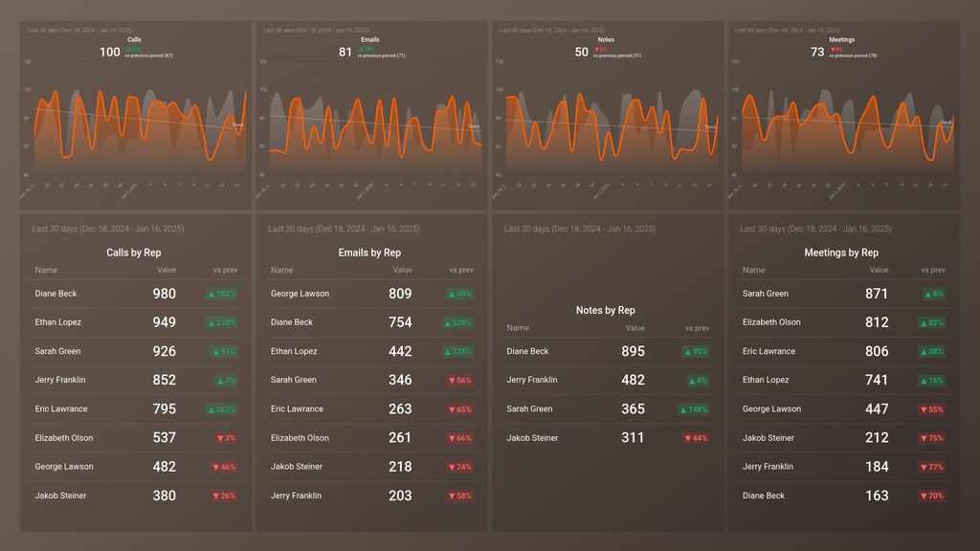Screen dimensions: 980x551
Task: Click the 263% badge in Calls by Rep
Action: pyautogui.click(x=221, y=409)
